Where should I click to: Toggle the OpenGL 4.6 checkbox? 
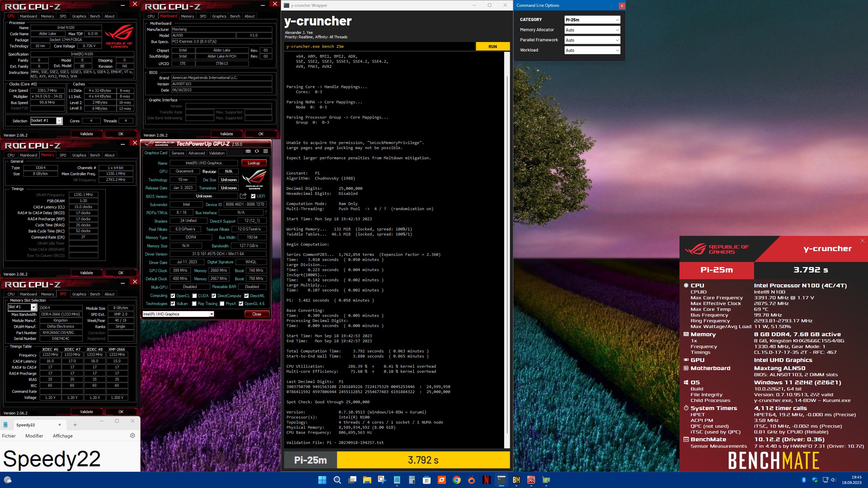(x=241, y=304)
